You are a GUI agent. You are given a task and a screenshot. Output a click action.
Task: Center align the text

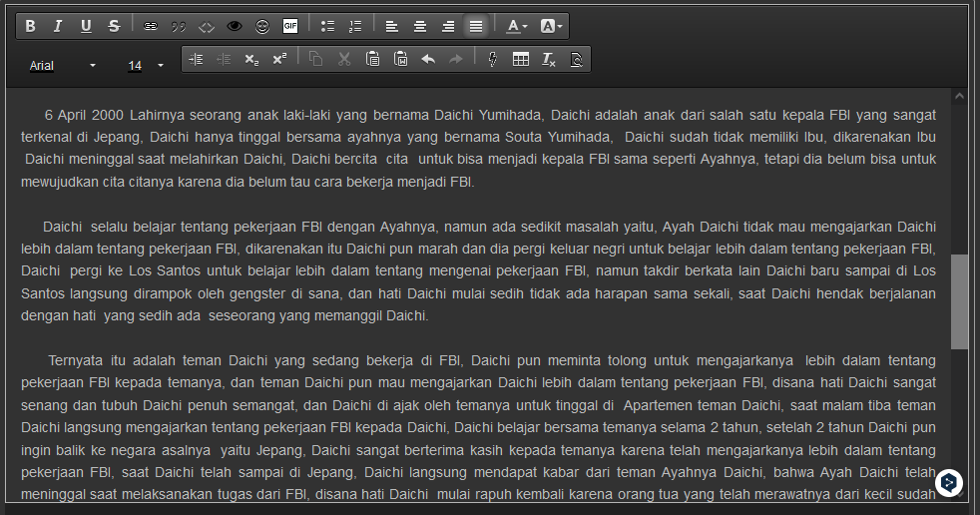[420, 26]
